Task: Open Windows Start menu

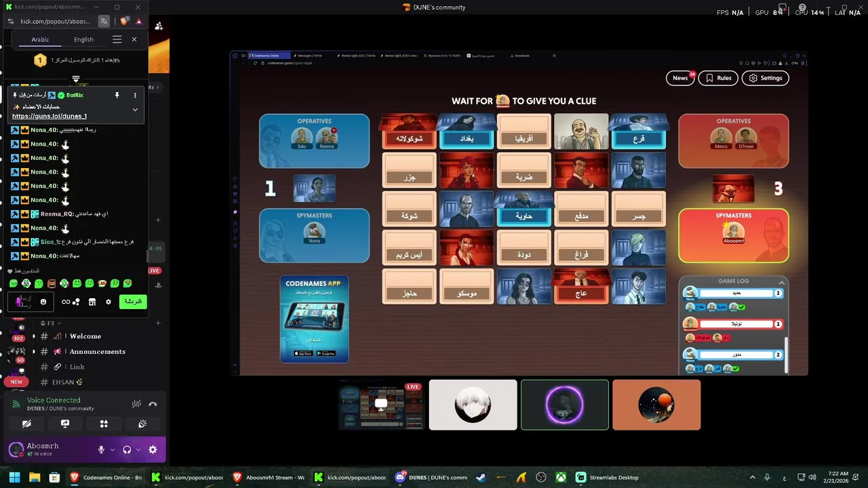Action: pos(14,477)
